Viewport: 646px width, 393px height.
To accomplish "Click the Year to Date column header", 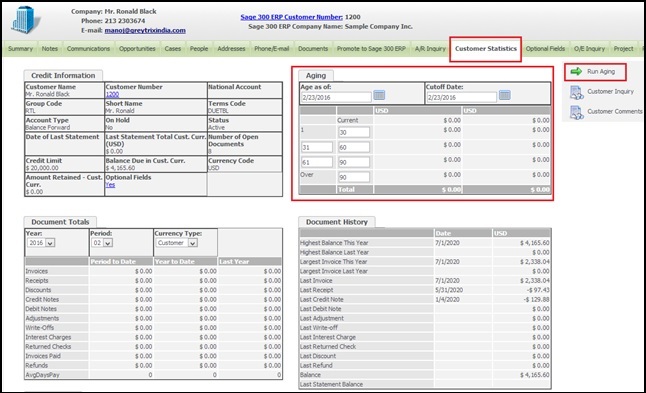I will point(174,262).
